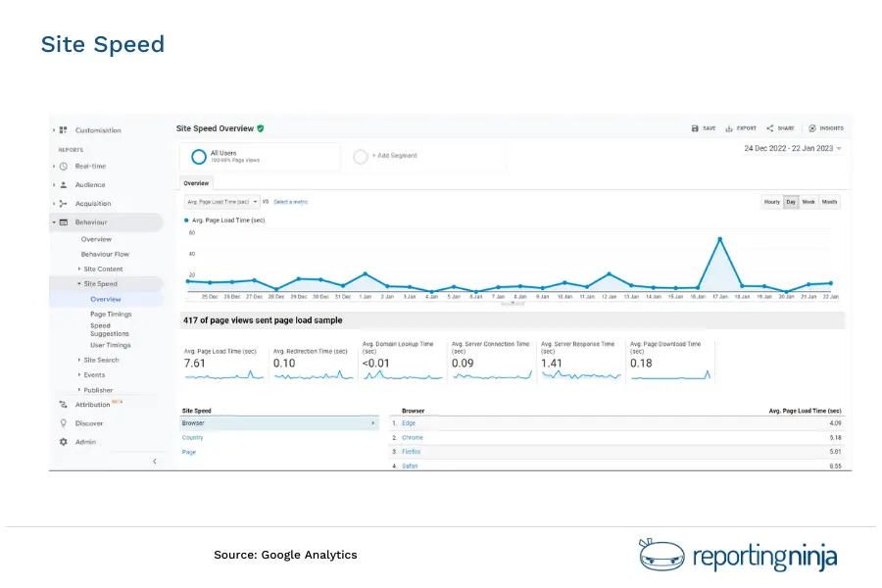Open the Real-time report icon

[x=61, y=166]
